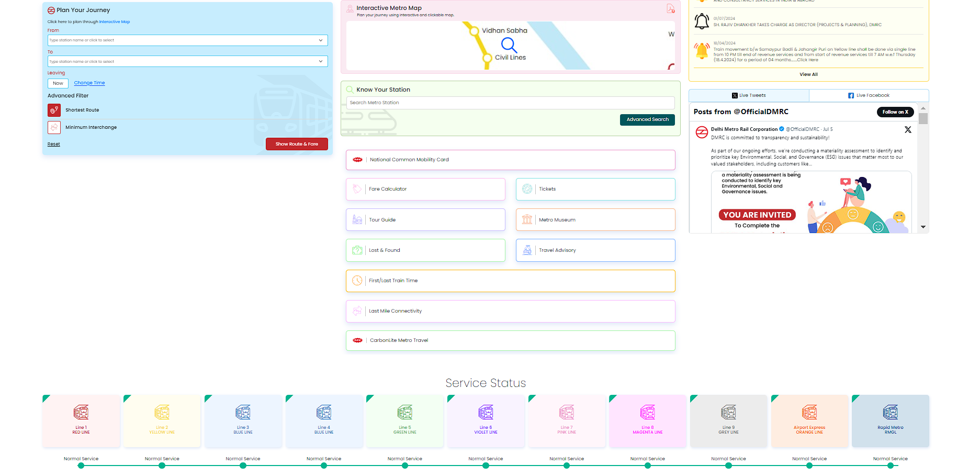980x476 pixels.
Task: Switch to the Live Facebook tab
Action: (869, 95)
